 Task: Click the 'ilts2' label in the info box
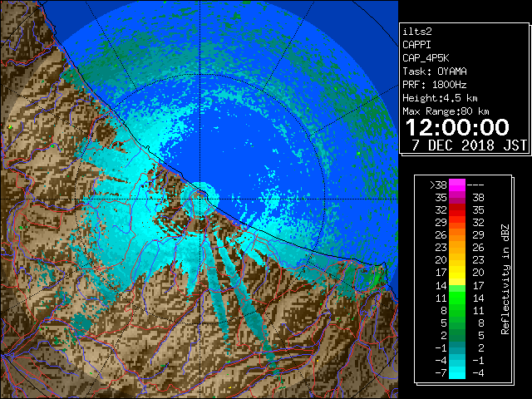[x=417, y=32]
